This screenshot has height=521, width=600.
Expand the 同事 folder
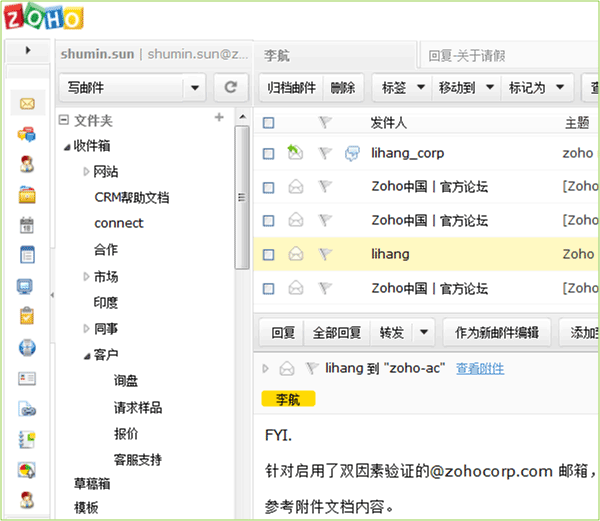[86, 329]
